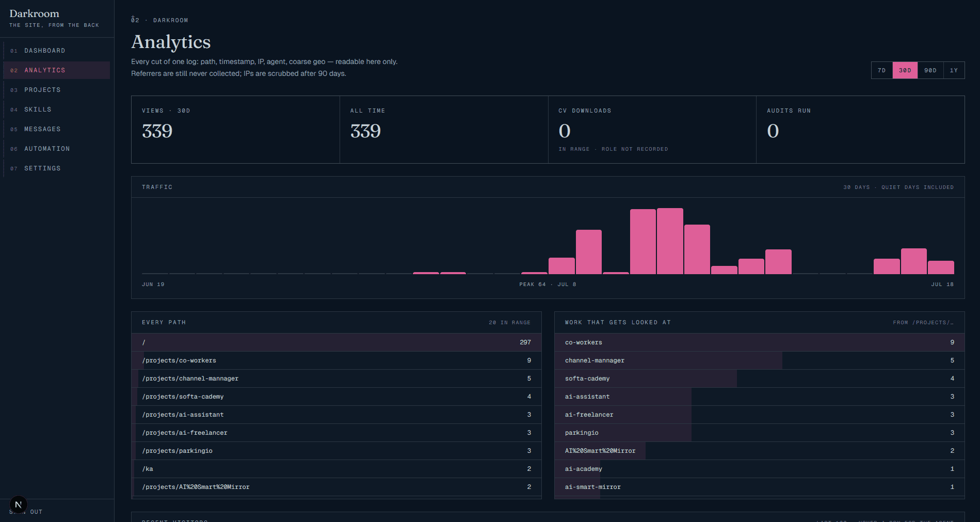Click the Traffic panel heading
Screen dimensions: 980x522
coord(157,187)
